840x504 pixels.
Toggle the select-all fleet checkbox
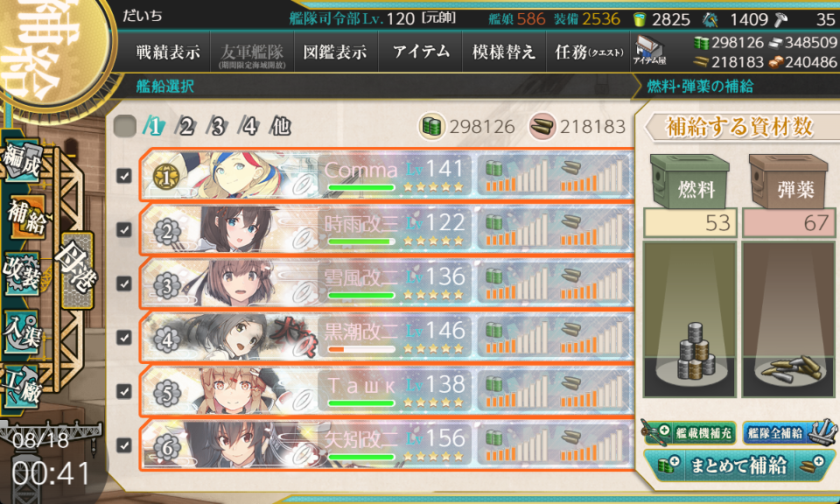click(125, 126)
